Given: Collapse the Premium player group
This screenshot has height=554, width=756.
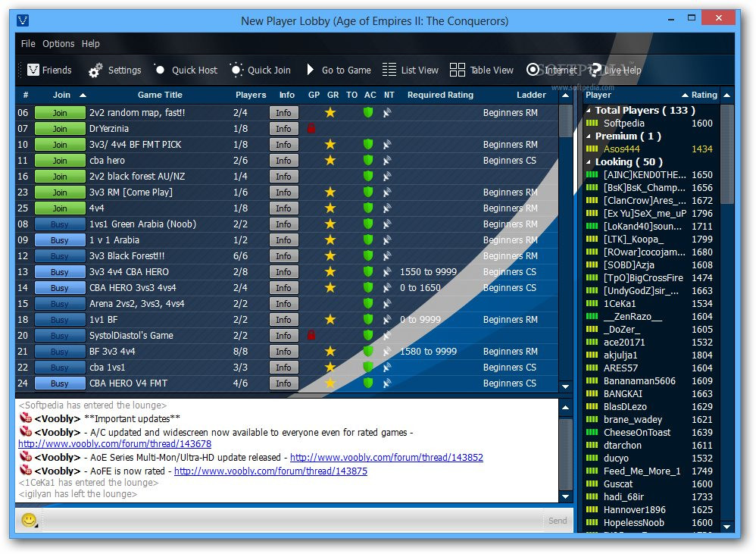Looking at the screenshot, I should pos(589,136).
